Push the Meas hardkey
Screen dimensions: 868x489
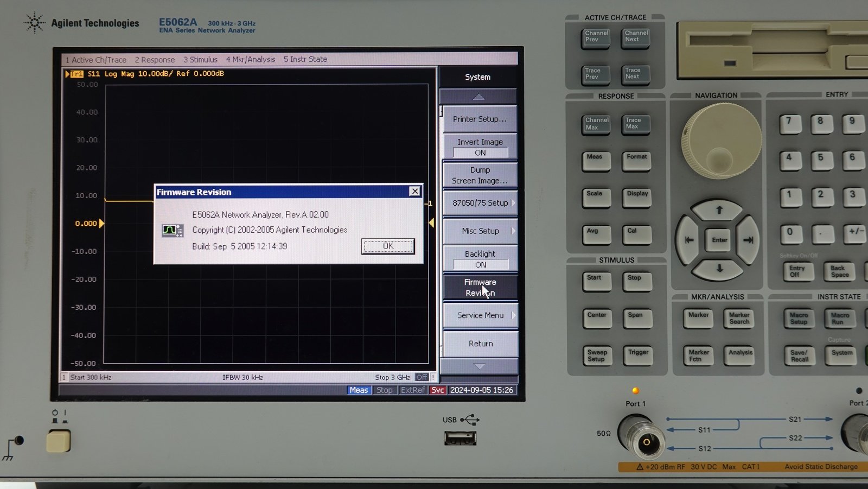(x=596, y=161)
